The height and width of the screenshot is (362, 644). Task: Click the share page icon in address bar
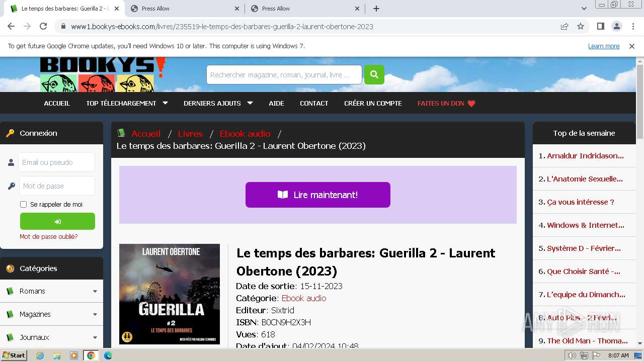(565, 26)
